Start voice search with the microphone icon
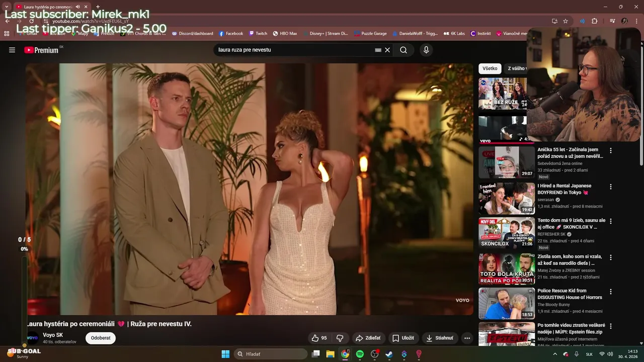Screen dimensions: 644x362 click(426, 50)
